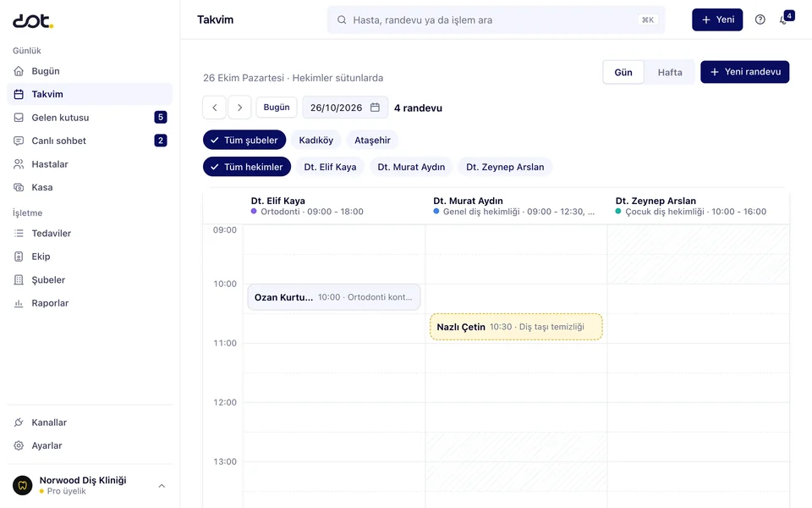Click the help question mark icon
Viewport: 812px width, 508px height.
(760, 19)
